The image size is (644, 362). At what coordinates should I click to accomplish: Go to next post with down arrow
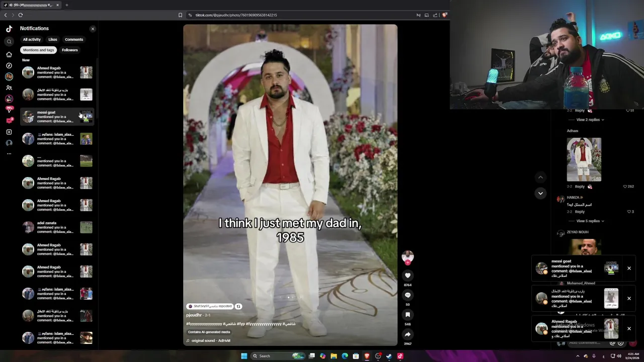point(540,193)
